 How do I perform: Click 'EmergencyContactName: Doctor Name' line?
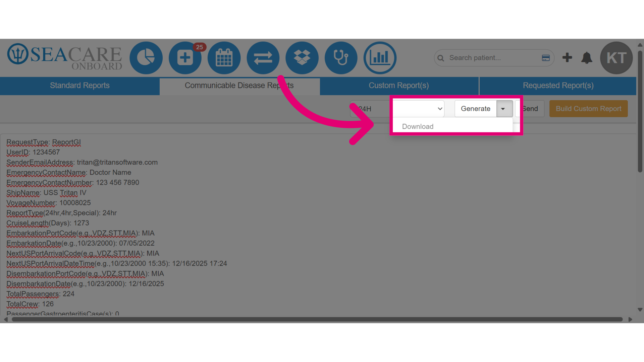point(69,172)
